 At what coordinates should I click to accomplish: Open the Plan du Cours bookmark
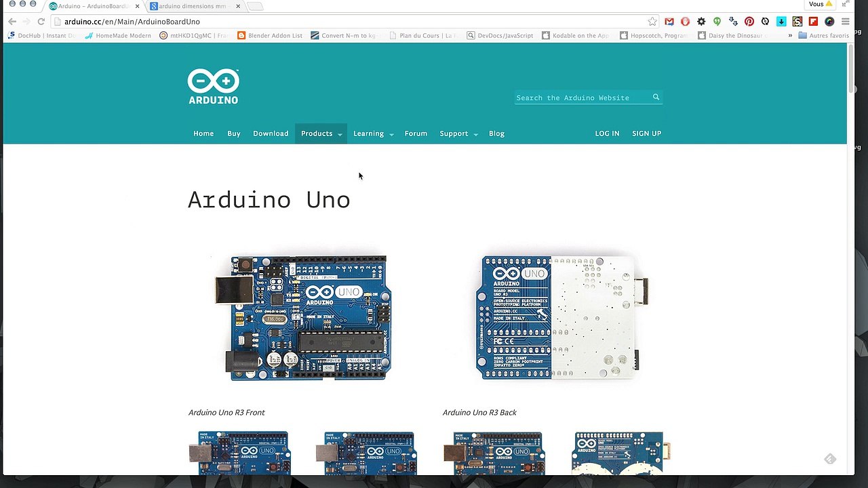[425, 35]
